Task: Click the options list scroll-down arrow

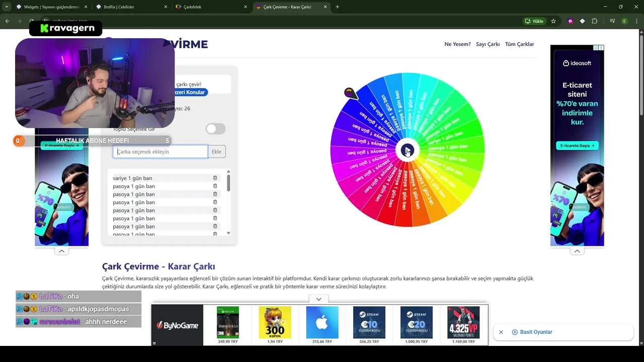Action: (x=228, y=233)
